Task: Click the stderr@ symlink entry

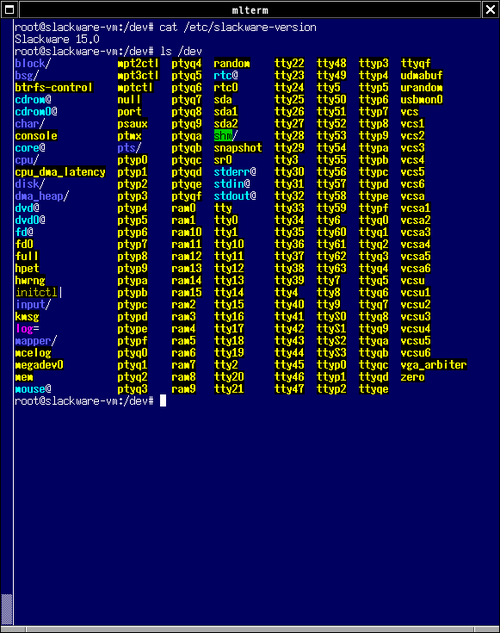Action: click(235, 172)
